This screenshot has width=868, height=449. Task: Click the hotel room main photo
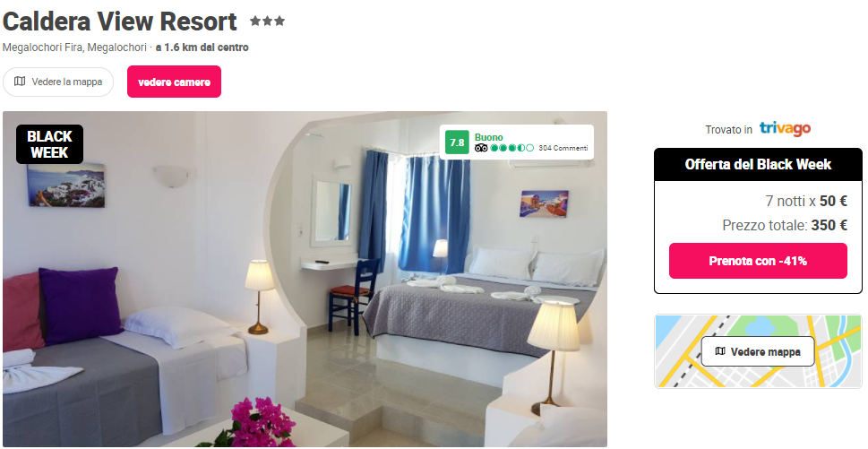point(305,279)
